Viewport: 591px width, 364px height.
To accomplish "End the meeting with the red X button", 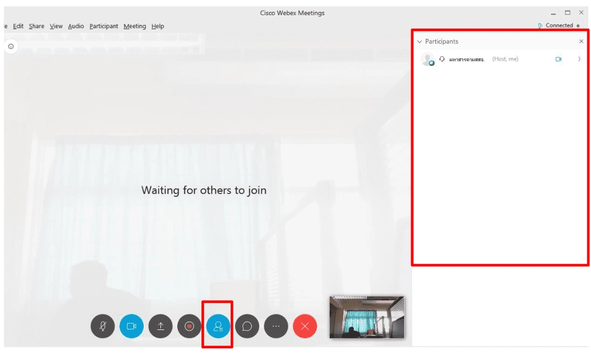I will 305,326.
